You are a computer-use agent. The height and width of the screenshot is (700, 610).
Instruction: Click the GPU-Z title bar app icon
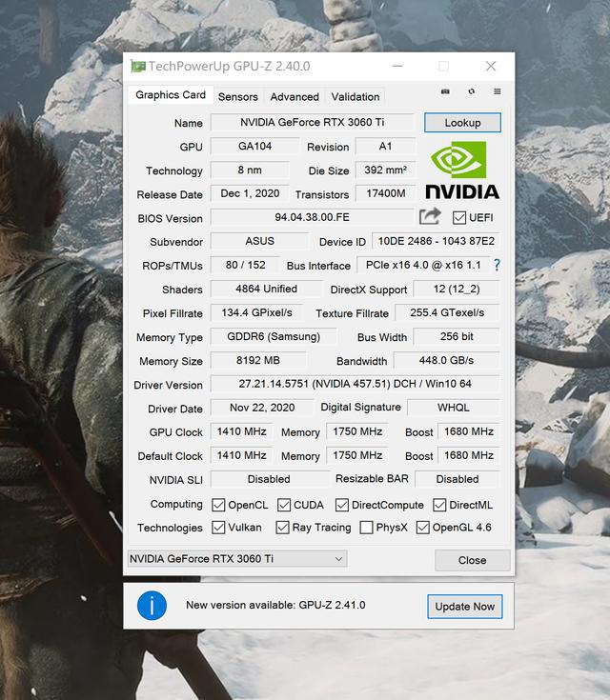pos(138,66)
